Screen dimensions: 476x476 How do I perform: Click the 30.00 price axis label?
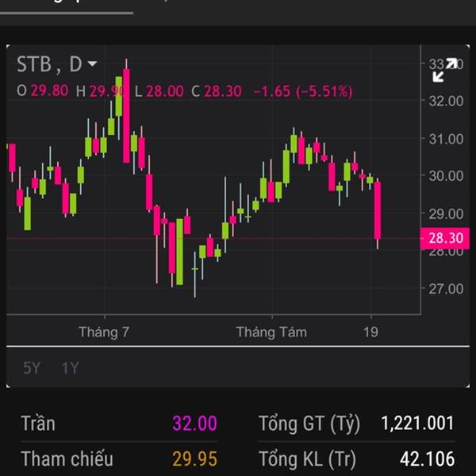click(446, 176)
